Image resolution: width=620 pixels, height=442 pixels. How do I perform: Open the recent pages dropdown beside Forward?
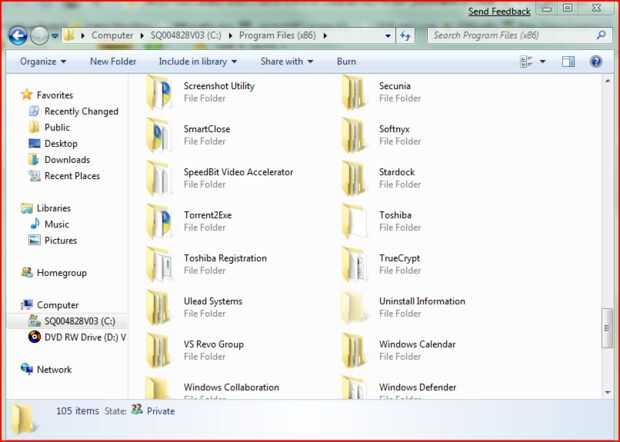pyautogui.click(x=55, y=36)
